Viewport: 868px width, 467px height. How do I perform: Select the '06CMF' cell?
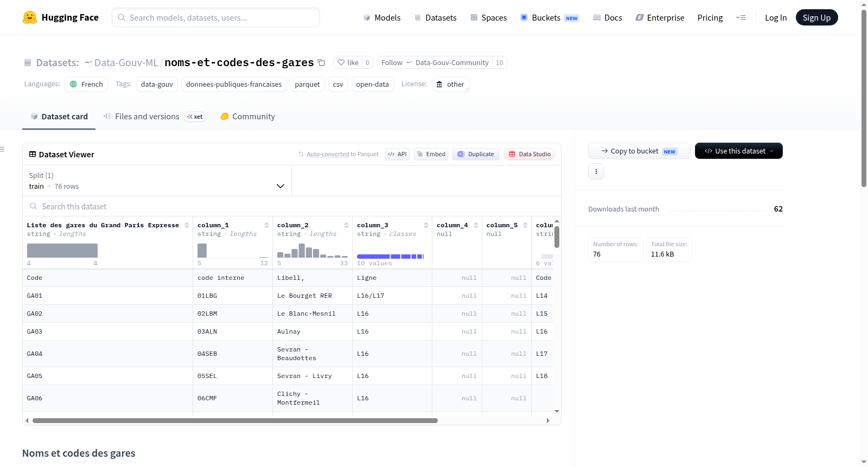[233, 398]
